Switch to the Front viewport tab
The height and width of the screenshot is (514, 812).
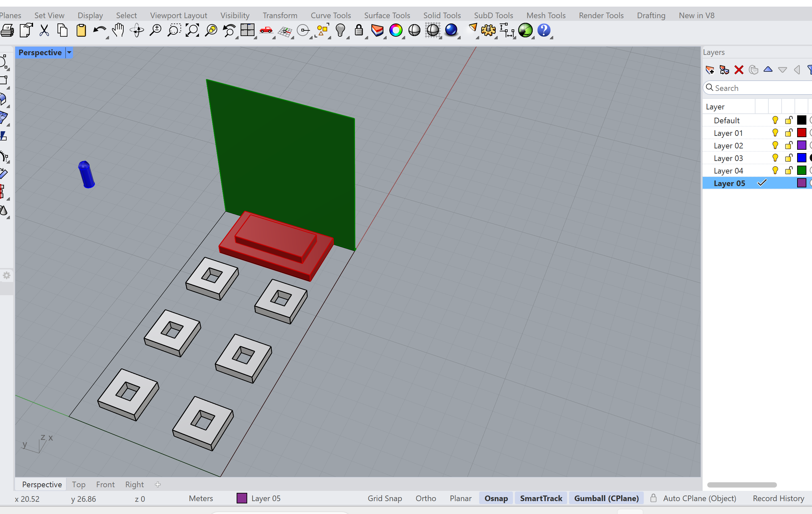105,484
